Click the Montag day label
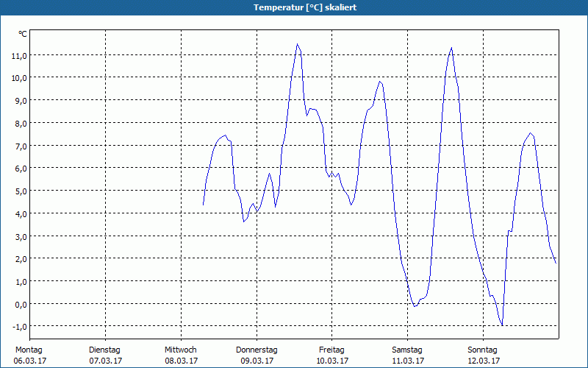 29,350
